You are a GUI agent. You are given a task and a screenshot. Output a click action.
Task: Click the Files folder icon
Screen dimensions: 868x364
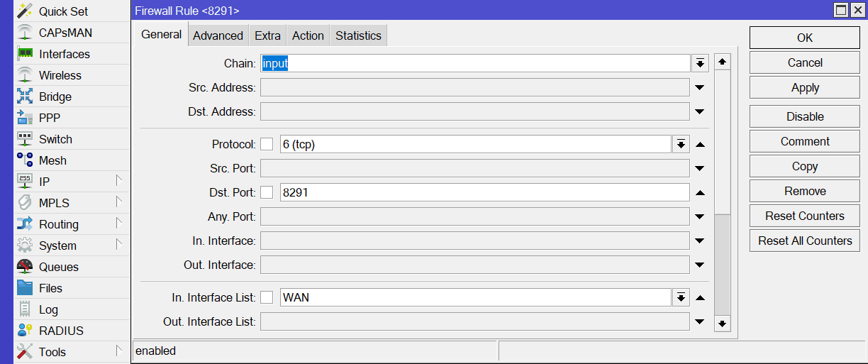(x=25, y=288)
